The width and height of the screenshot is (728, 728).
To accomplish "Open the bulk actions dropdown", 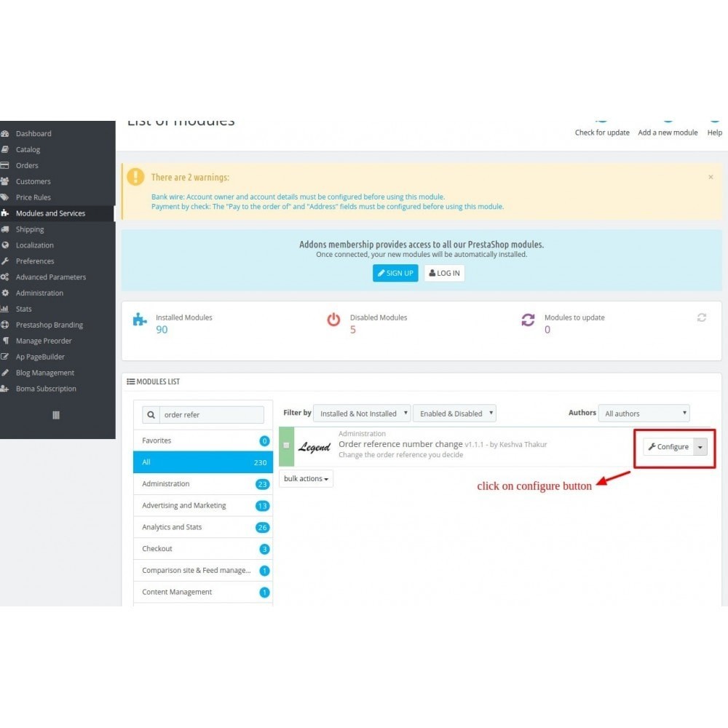I will pyautogui.click(x=306, y=479).
